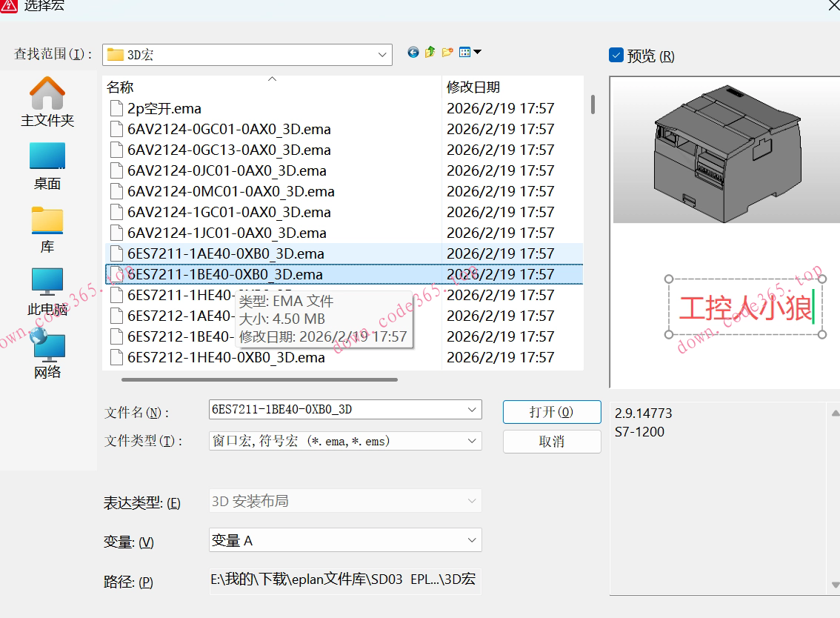Open the 查找范围 folder dropdown
Image resolution: width=840 pixels, height=618 pixels.
381,54
